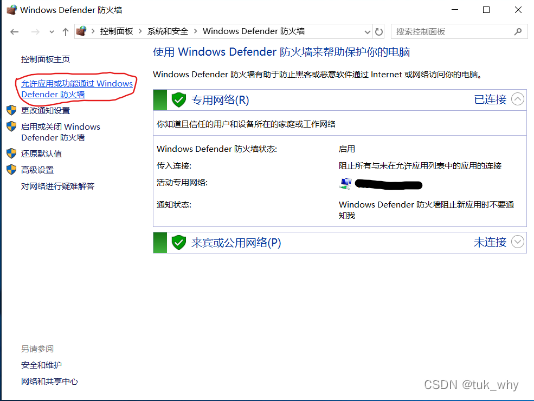Image resolution: width=534 pixels, height=401 pixels.
Task: Open 控制面板主页 link
Action: click(x=45, y=59)
